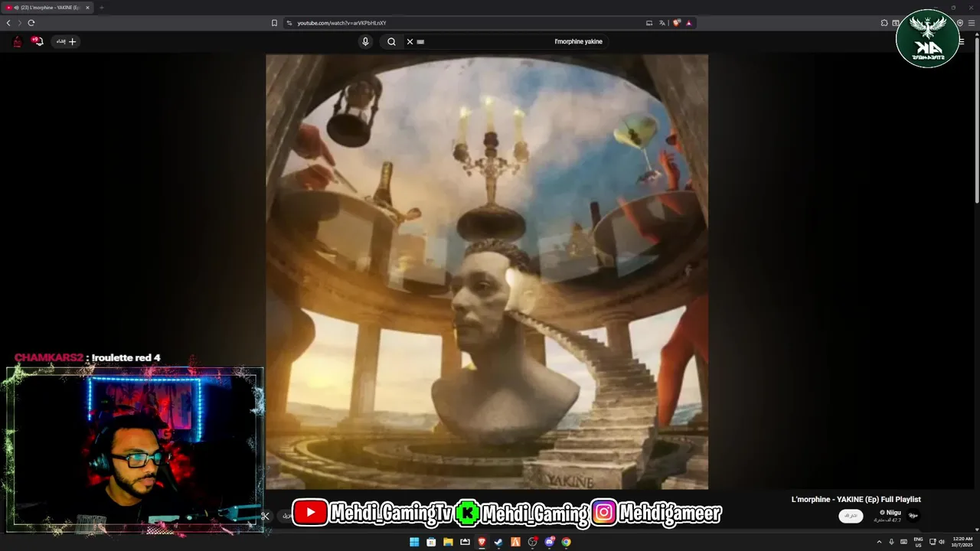The width and height of the screenshot is (980, 551).
Task: Open YouTube notifications bell
Action: 38,41
